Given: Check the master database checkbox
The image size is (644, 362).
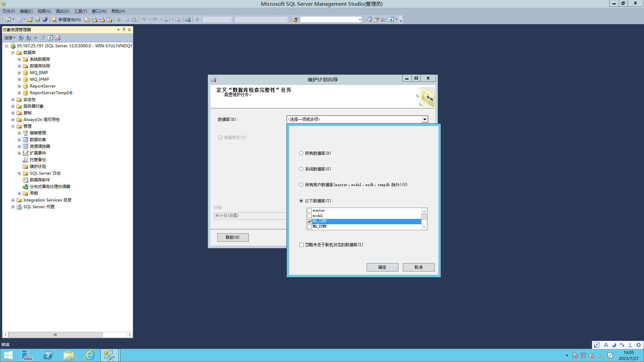Looking at the screenshot, I should [310, 210].
